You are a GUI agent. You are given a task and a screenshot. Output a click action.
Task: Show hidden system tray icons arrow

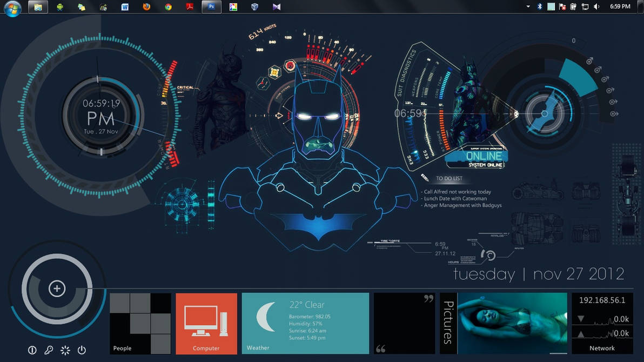click(x=528, y=6)
